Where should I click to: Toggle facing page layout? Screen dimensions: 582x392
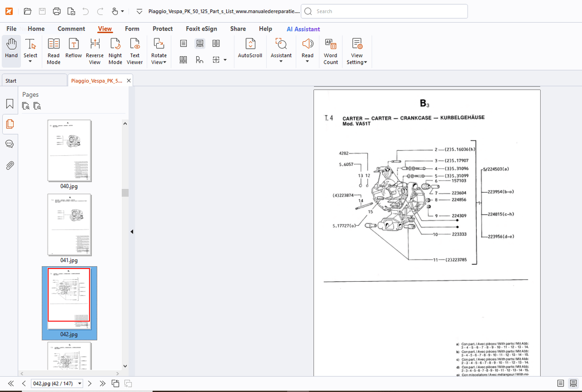point(215,43)
